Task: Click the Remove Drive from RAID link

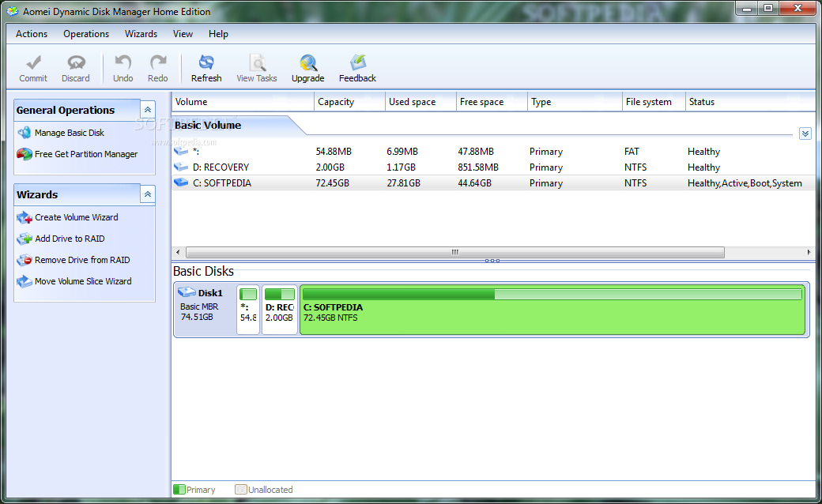Action: click(x=82, y=260)
